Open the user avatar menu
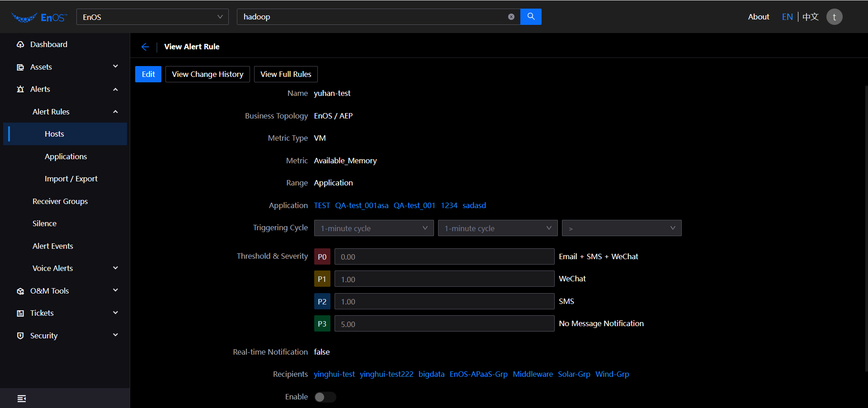 click(834, 17)
